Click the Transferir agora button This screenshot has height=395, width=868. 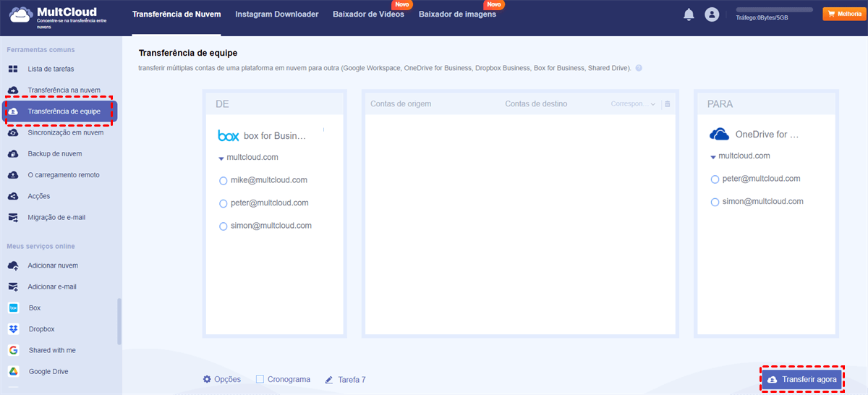pos(802,380)
